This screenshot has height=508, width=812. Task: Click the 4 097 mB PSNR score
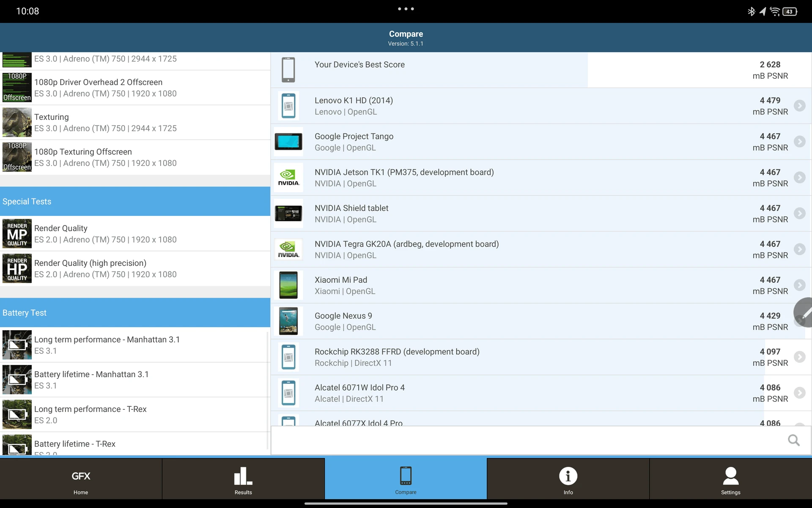tap(770, 357)
